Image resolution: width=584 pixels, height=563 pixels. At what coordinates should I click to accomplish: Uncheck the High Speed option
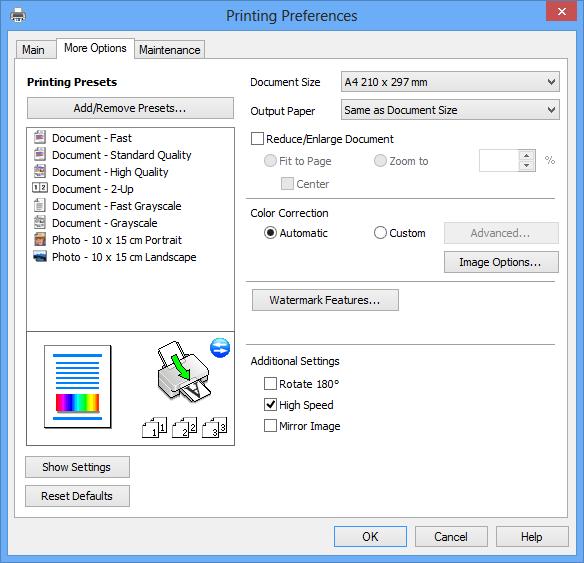[x=270, y=405]
